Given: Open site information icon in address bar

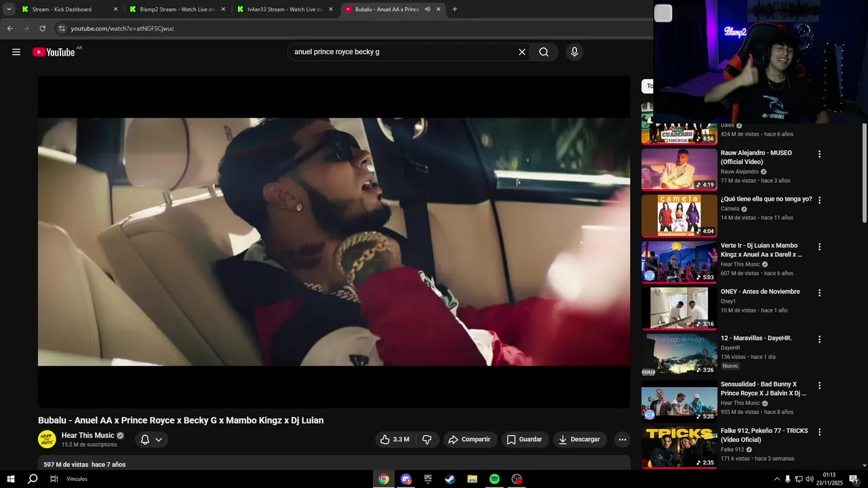Looking at the screenshot, I should coord(62,28).
